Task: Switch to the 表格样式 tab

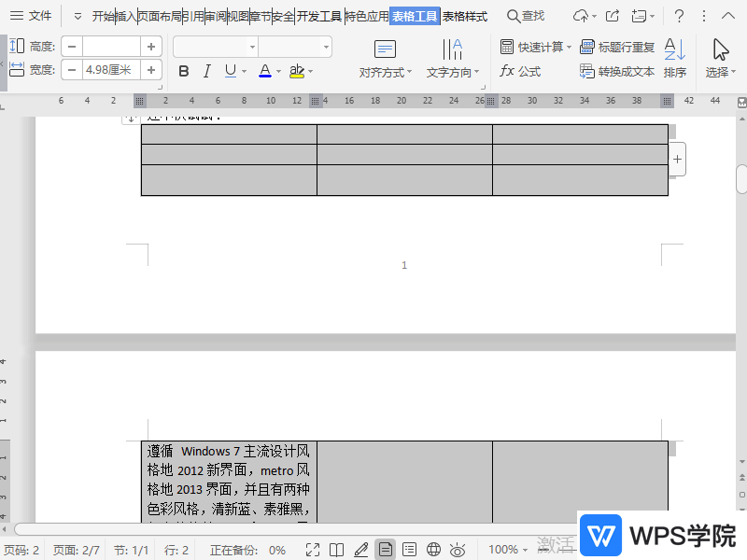Action: [464, 16]
